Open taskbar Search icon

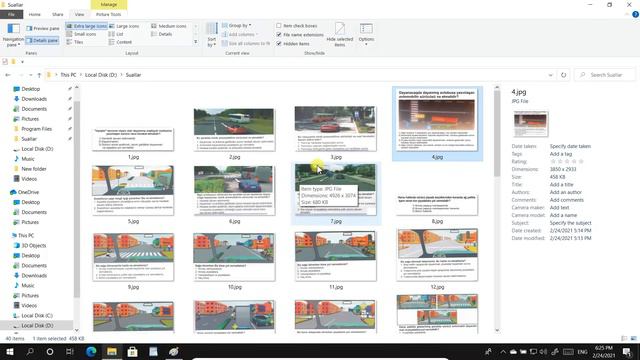pos(30,352)
